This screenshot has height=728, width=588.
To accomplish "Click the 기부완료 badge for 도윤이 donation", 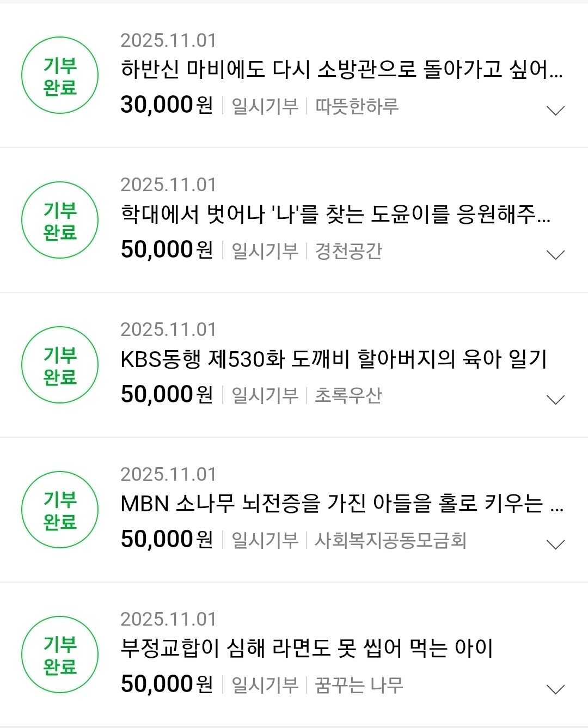I will point(60,221).
